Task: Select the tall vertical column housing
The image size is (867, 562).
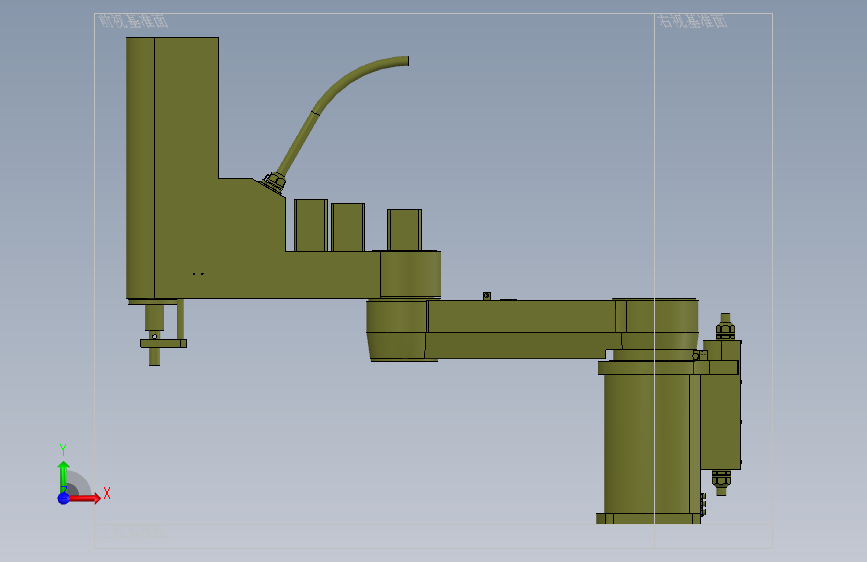Action: (172, 168)
